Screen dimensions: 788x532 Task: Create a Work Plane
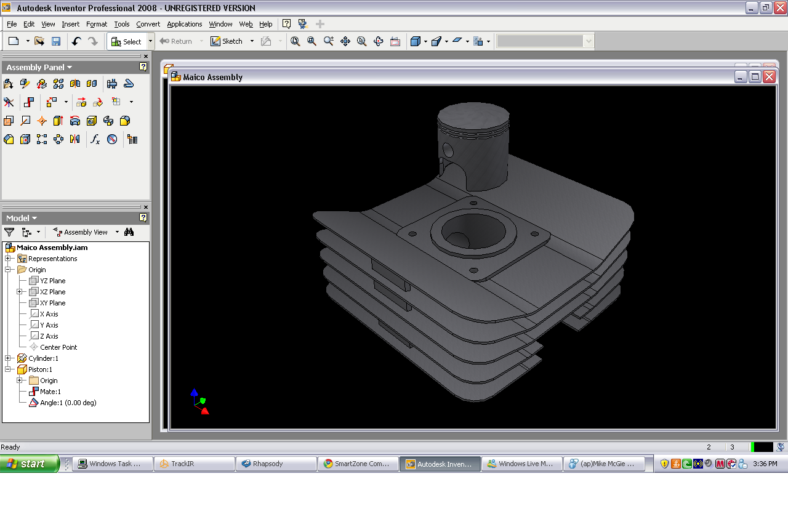[x=9, y=121]
